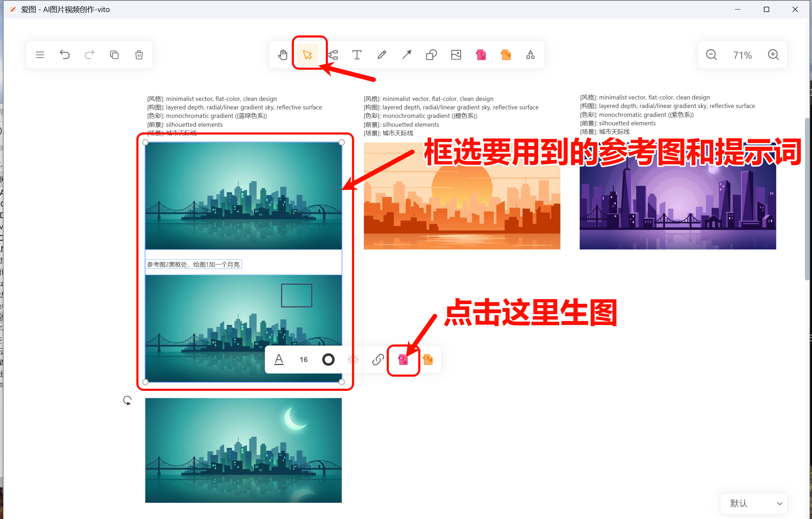This screenshot has width=812, height=519.
Task: Delete selection with trash icon
Action: pyautogui.click(x=139, y=55)
